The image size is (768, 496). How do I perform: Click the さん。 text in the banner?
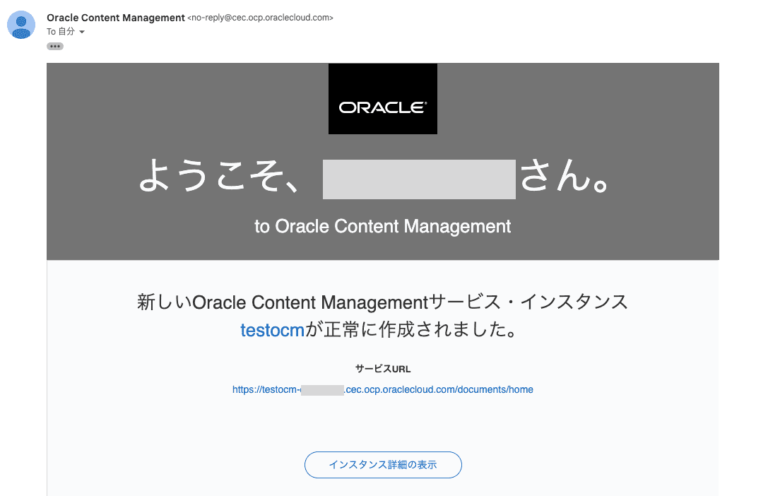pyautogui.click(x=566, y=179)
